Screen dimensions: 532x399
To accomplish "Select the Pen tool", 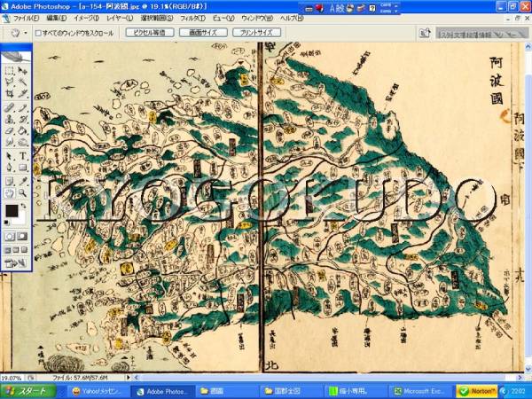I will click(10, 168).
